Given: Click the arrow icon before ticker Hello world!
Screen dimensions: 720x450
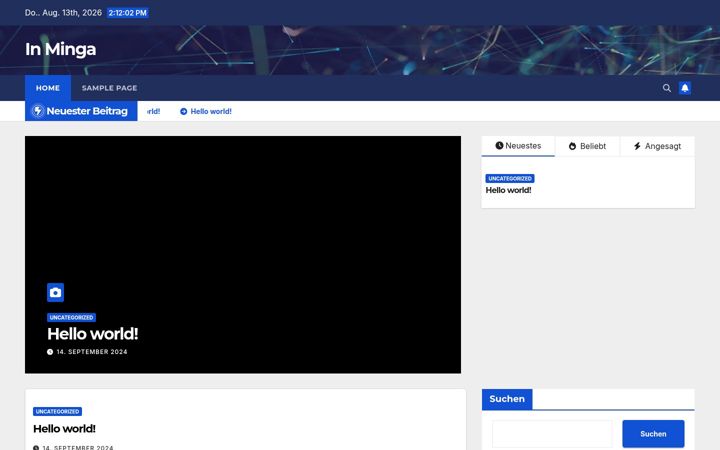Looking at the screenshot, I should pyautogui.click(x=184, y=111).
